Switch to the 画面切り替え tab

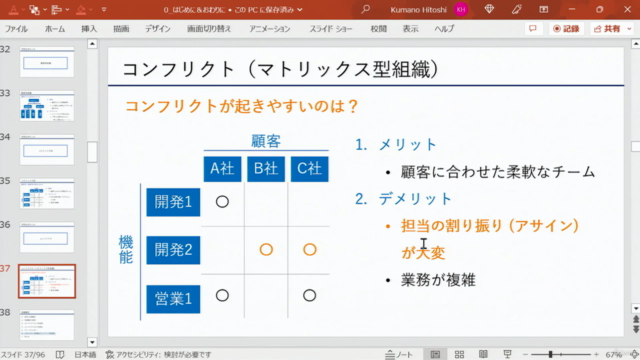[x=209, y=29]
